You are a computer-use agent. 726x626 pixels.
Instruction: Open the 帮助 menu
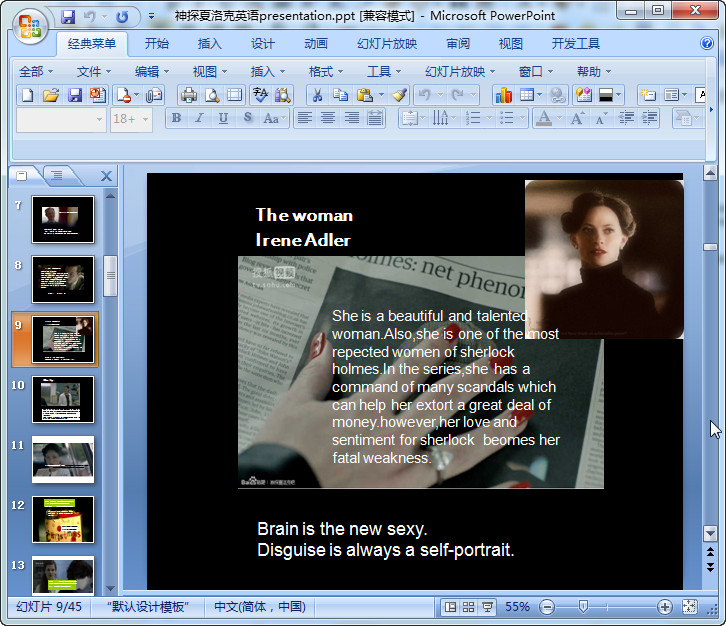click(594, 72)
